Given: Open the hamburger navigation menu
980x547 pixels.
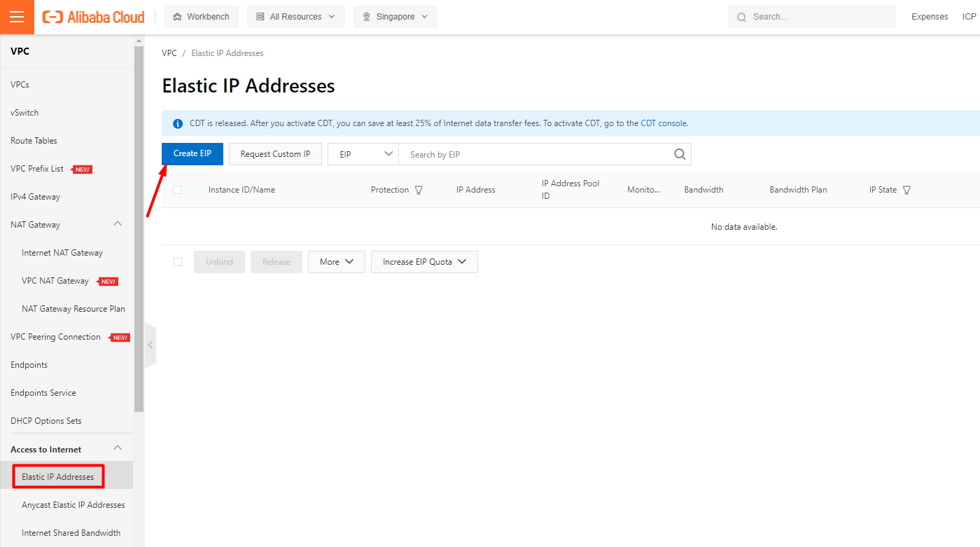Looking at the screenshot, I should click(17, 17).
